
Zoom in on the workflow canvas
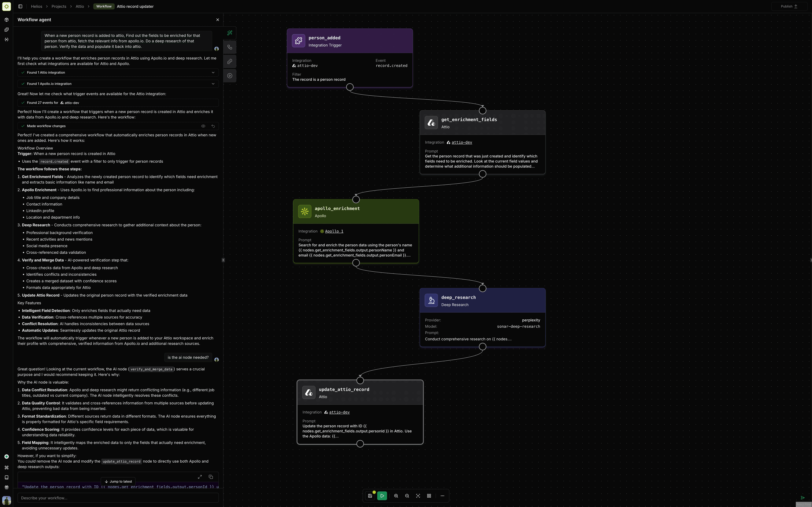tap(396, 496)
